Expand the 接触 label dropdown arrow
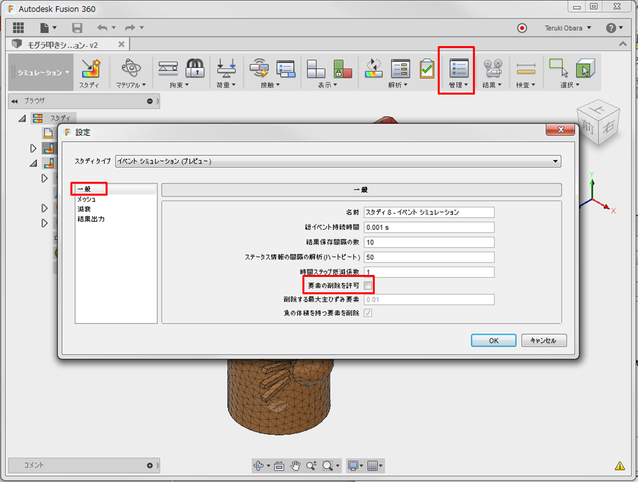The image size is (638, 482). pyautogui.click(x=278, y=85)
